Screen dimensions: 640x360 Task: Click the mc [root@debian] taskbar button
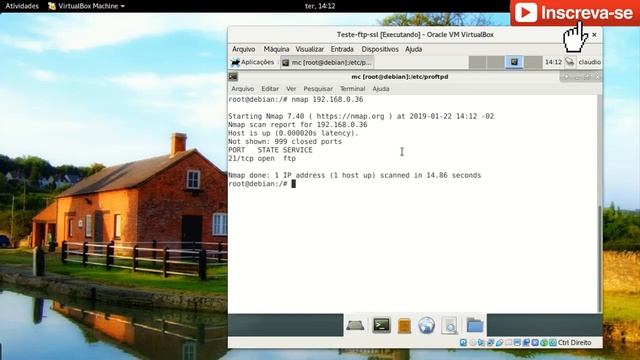[x=327, y=62]
